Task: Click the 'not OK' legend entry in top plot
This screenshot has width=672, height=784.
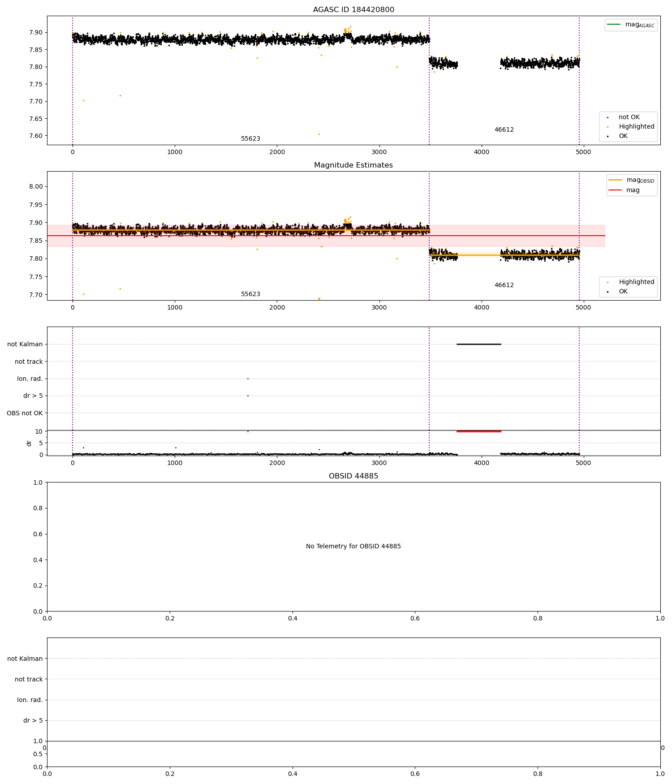Action: pos(629,117)
